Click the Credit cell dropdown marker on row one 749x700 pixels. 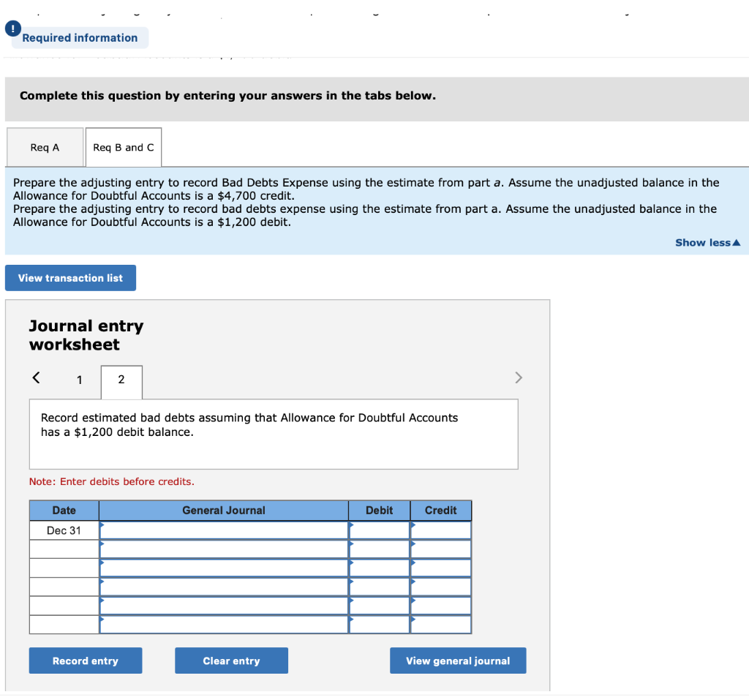[x=413, y=525]
